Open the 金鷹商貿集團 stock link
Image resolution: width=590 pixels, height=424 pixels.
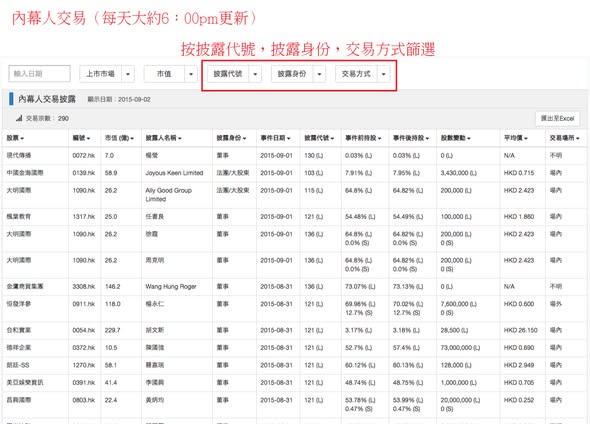click(25, 286)
